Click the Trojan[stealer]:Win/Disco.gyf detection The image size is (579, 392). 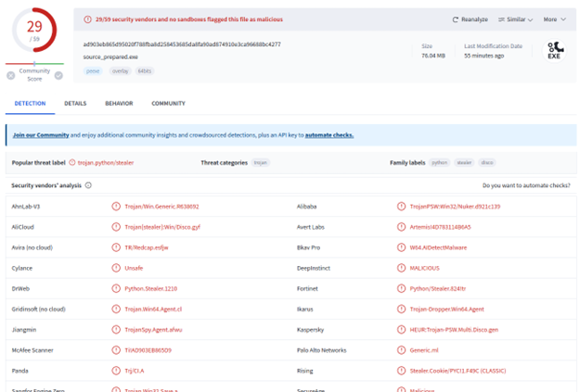[x=162, y=227]
